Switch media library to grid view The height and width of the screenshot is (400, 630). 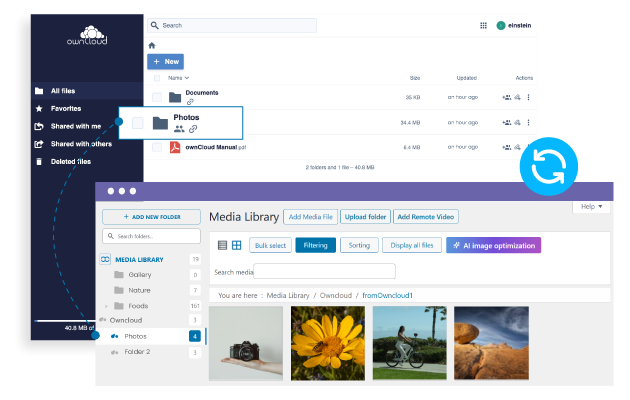coord(237,245)
